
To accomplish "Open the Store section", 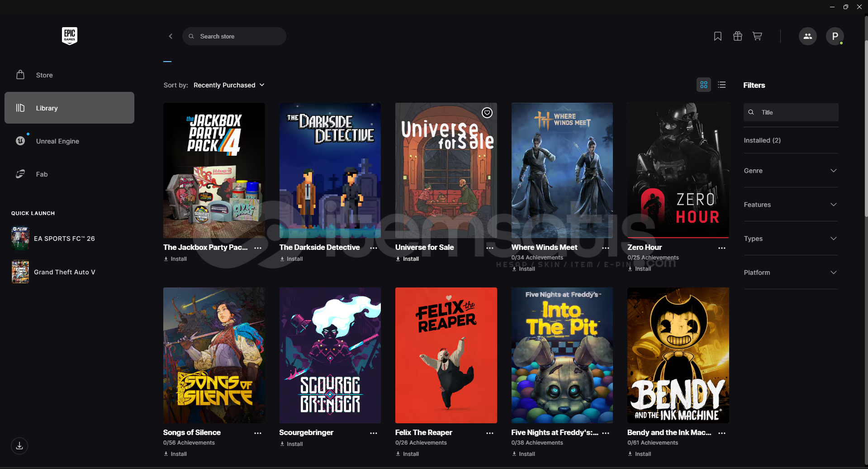I will tap(69, 75).
